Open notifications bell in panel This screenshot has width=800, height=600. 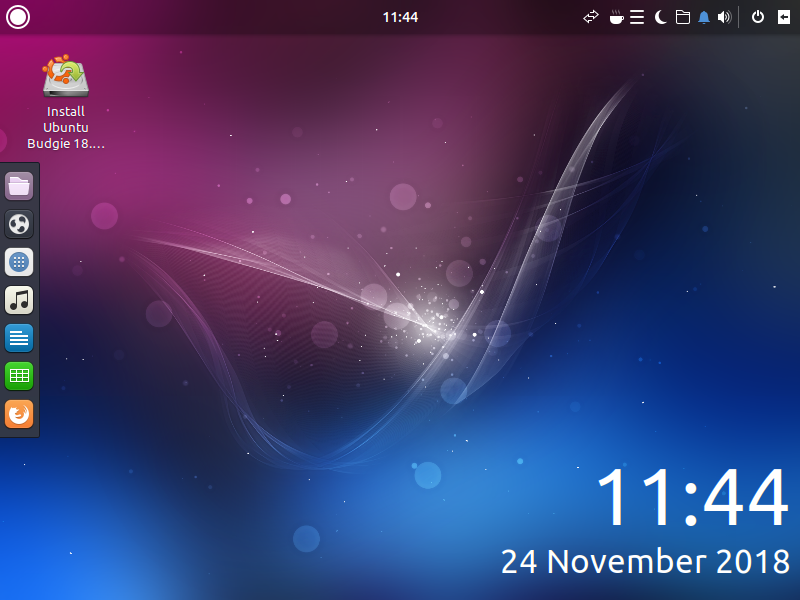coord(704,17)
